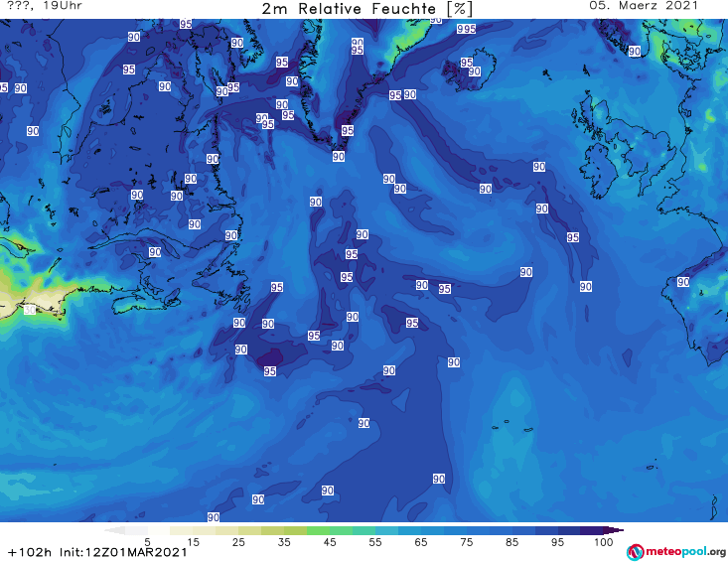This screenshot has height=562, width=728.
Task: Click the bright green legend swatch above 45
Action: pos(318,530)
